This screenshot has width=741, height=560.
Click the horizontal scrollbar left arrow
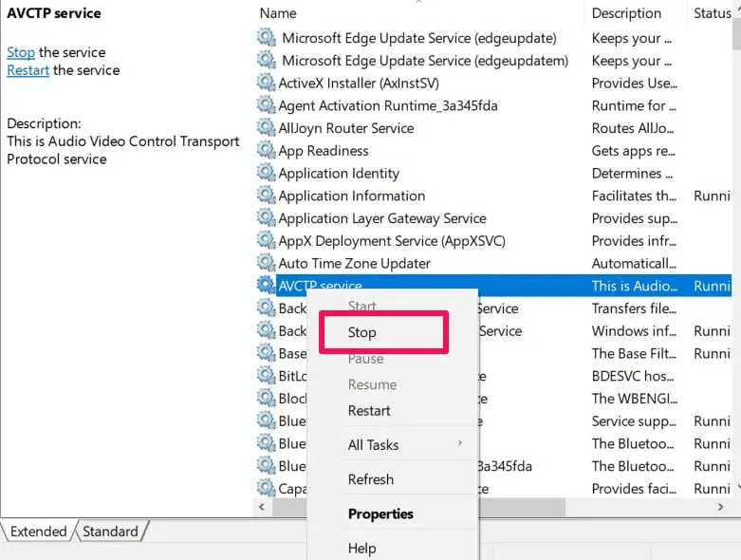(262, 507)
